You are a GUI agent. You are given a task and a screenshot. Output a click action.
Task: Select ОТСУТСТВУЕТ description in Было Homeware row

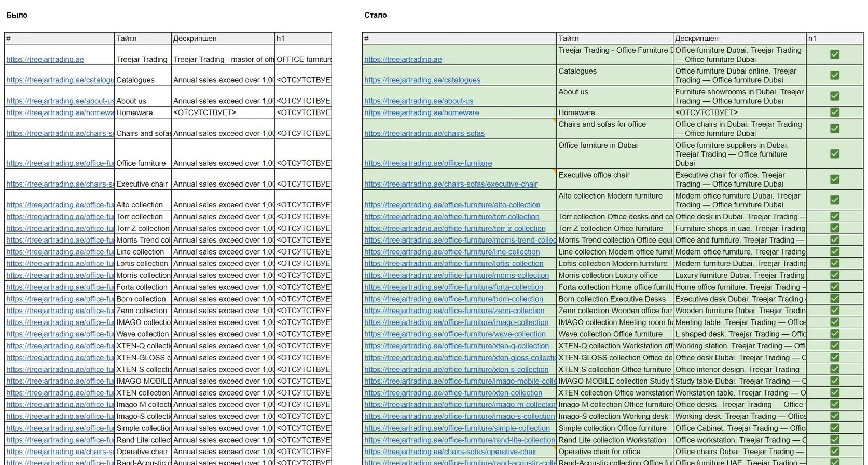click(223, 112)
